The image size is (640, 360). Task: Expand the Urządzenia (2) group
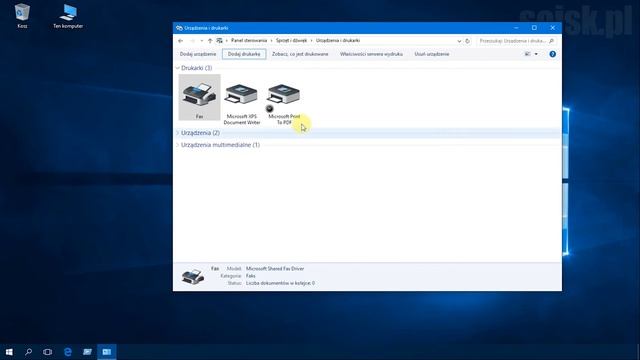pos(178,133)
